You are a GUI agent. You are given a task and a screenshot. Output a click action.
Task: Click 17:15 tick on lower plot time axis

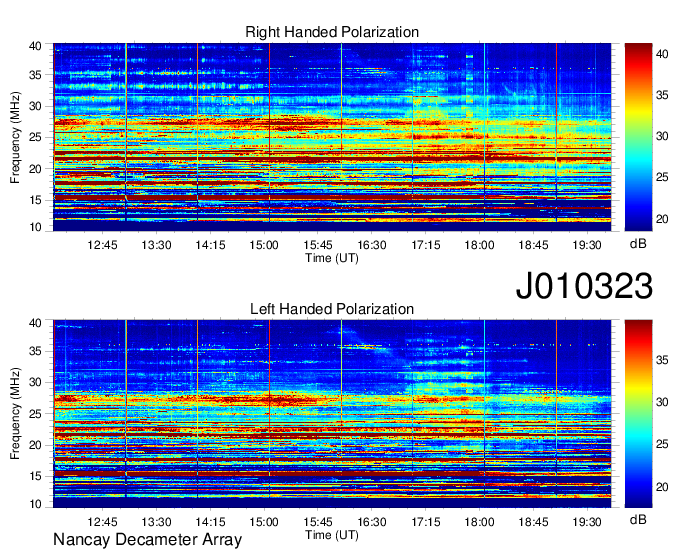[425, 522]
